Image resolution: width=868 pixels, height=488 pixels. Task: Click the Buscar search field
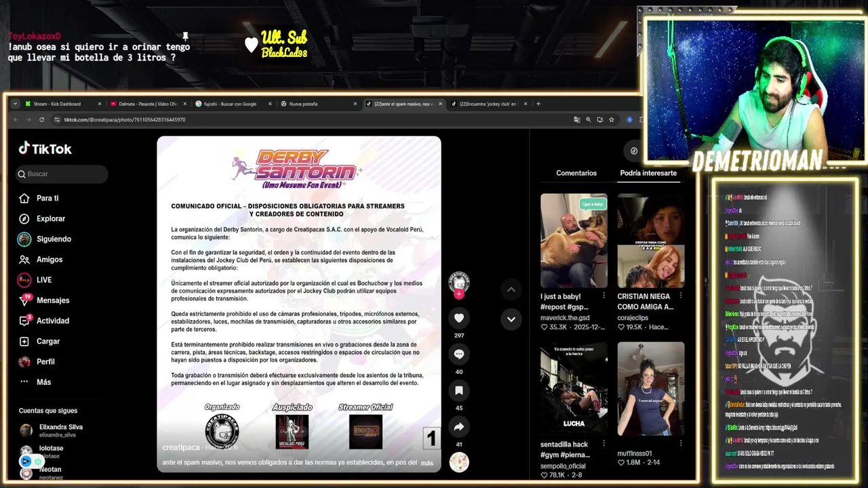[x=62, y=174]
